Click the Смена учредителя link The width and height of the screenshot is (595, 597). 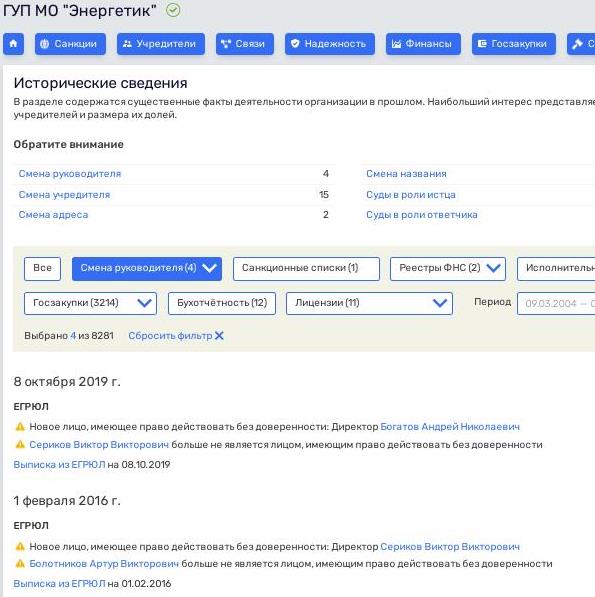click(64, 195)
